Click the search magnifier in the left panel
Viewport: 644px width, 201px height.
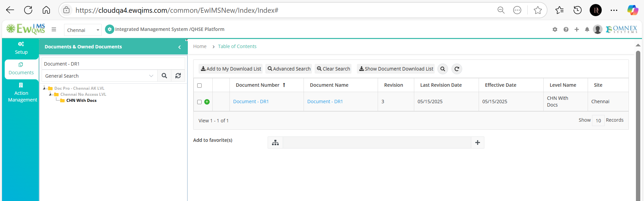tap(164, 76)
